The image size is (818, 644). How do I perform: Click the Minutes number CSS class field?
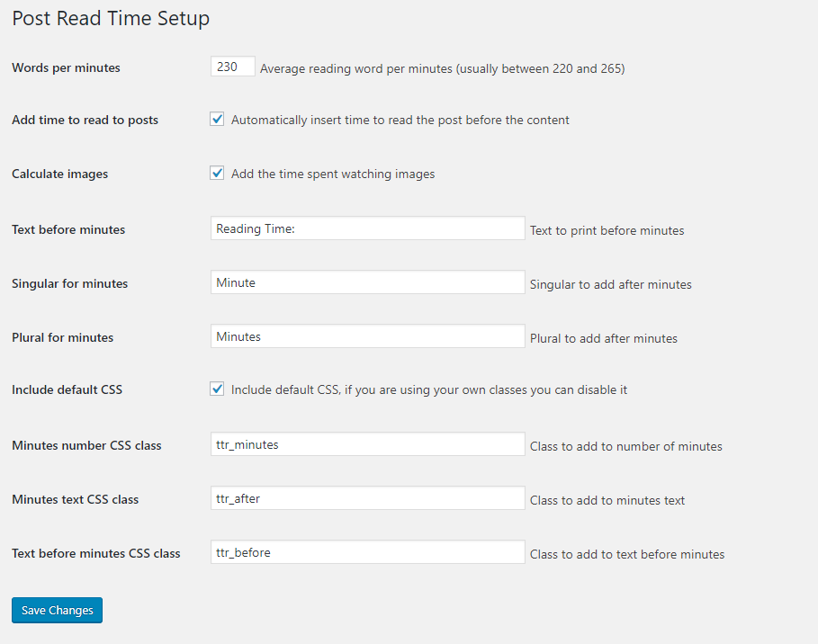[x=368, y=444]
